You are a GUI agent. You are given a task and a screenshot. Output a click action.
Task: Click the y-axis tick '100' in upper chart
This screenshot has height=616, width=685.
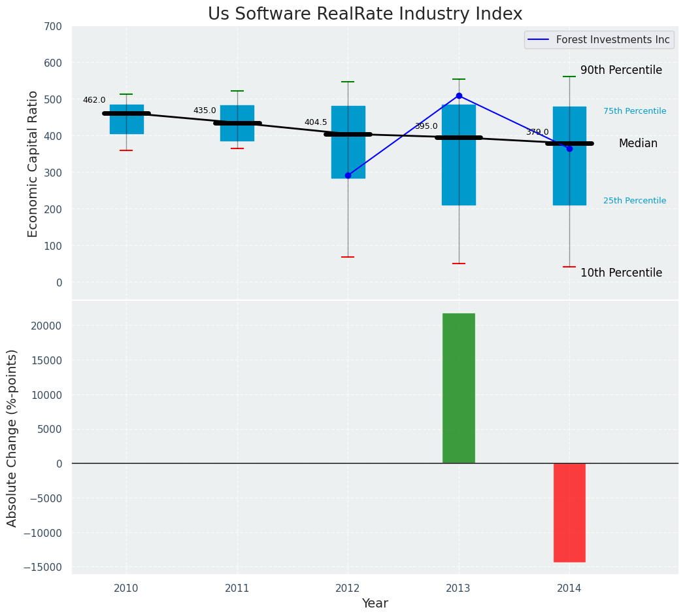[53, 246]
